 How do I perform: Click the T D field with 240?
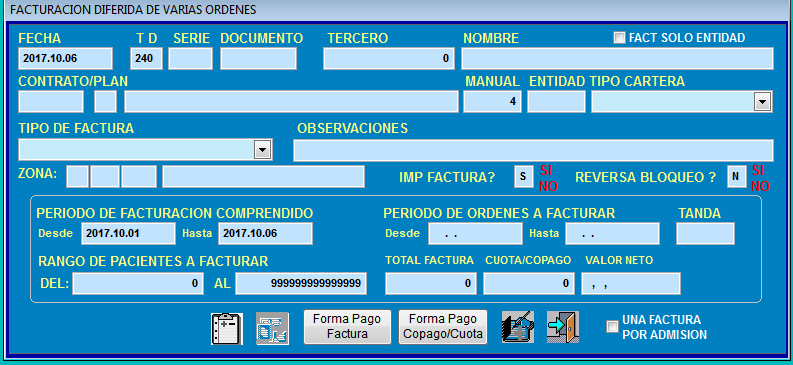click(146, 59)
